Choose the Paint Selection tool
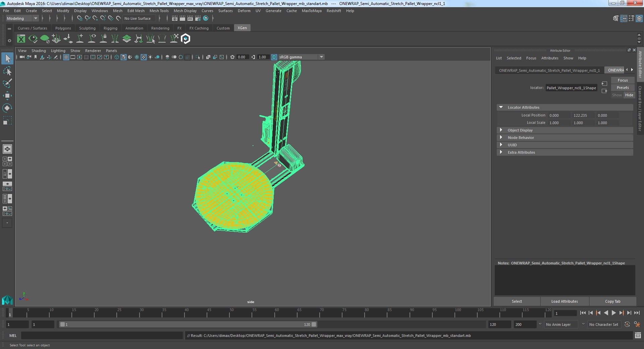644x349 pixels. click(x=7, y=83)
